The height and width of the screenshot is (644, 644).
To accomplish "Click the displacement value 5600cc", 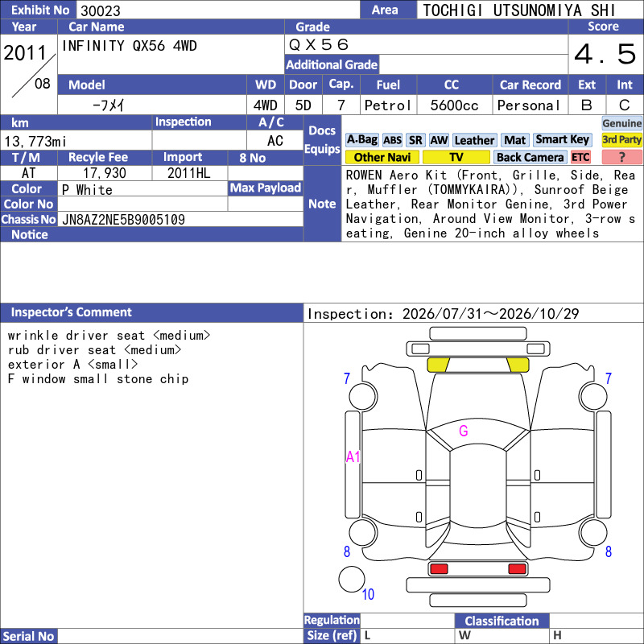I will tap(454, 105).
